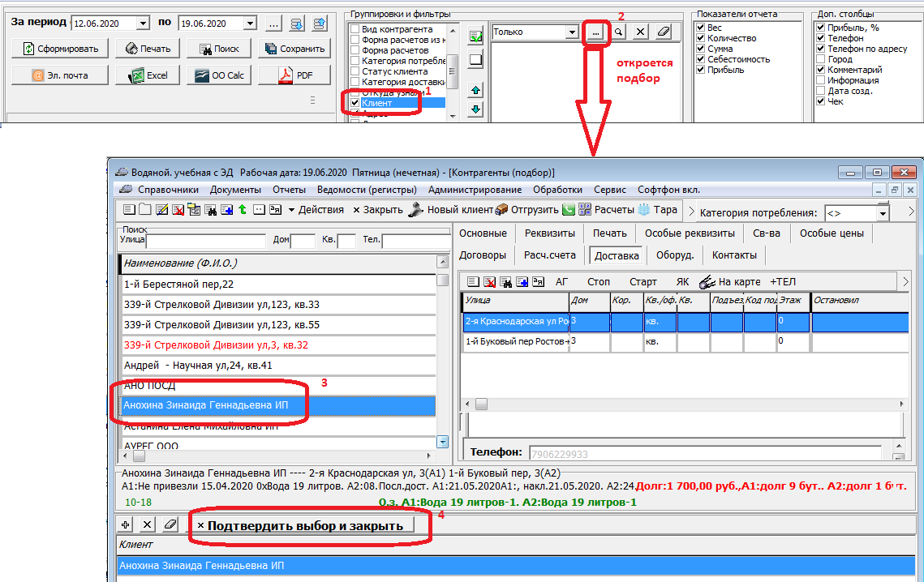Image resolution: width=924 pixels, height=582 pixels.
Task: Click the green up arrow in groupings
Action: pyautogui.click(x=476, y=90)
